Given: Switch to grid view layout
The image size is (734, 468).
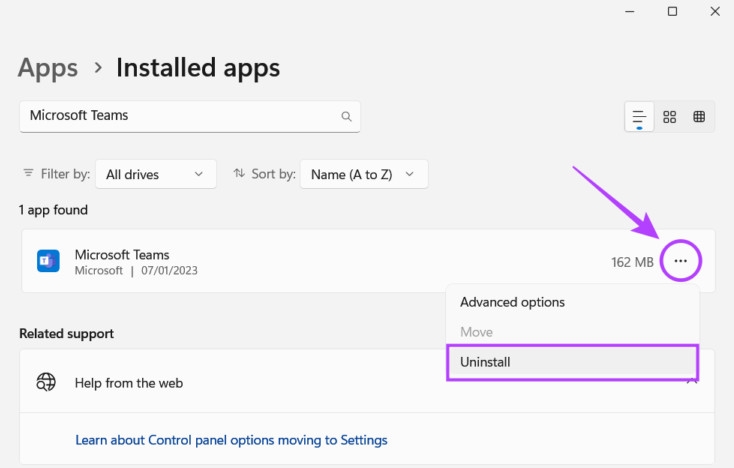Looking at the screenshot, I should [x=669, y=117].
